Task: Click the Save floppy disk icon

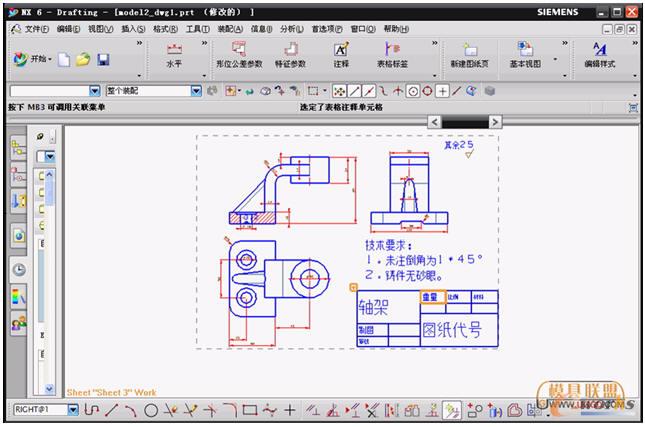Action: tap(103, 60)
